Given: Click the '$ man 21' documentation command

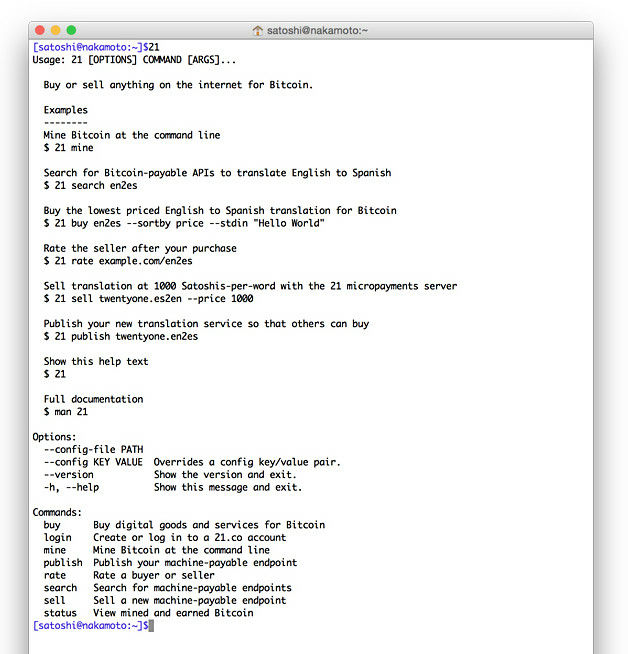Looking at the screenshot, I should coord(66,412).
